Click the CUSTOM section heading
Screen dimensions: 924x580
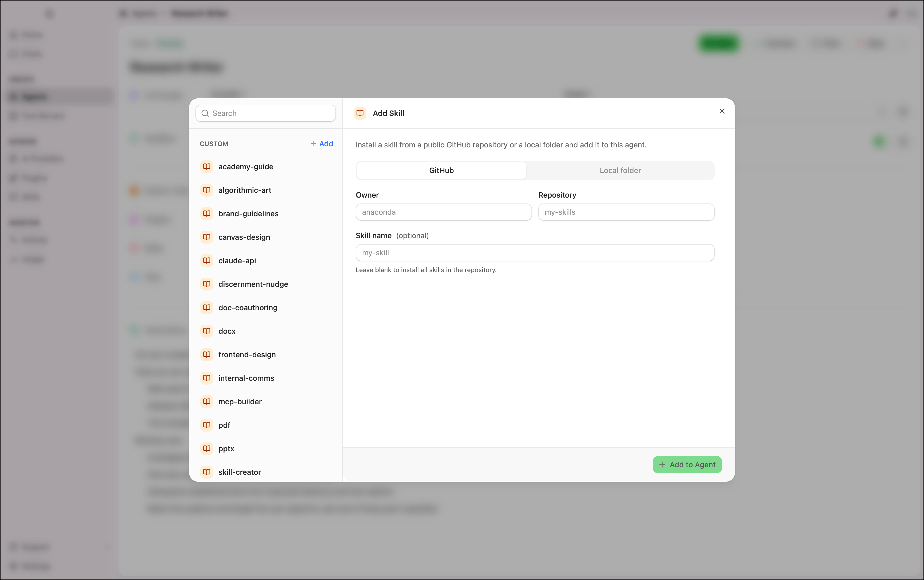click(214, 144)
